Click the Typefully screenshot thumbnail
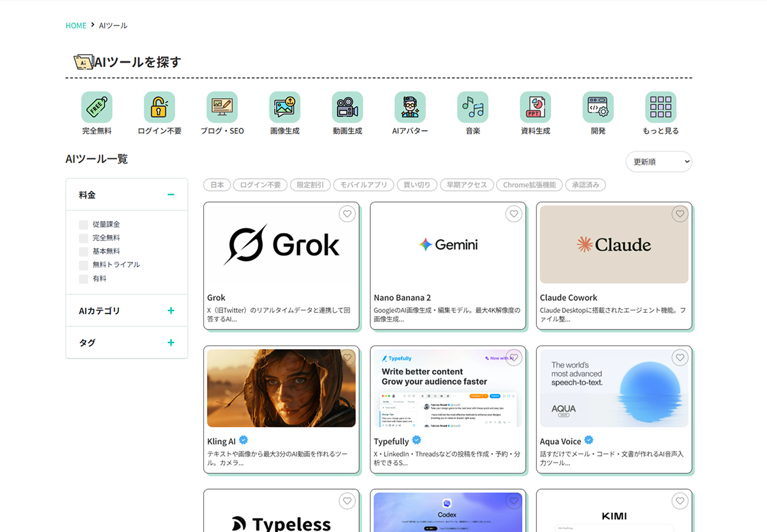The height and width of the screenshot is (532, 767). pos(448,388)
